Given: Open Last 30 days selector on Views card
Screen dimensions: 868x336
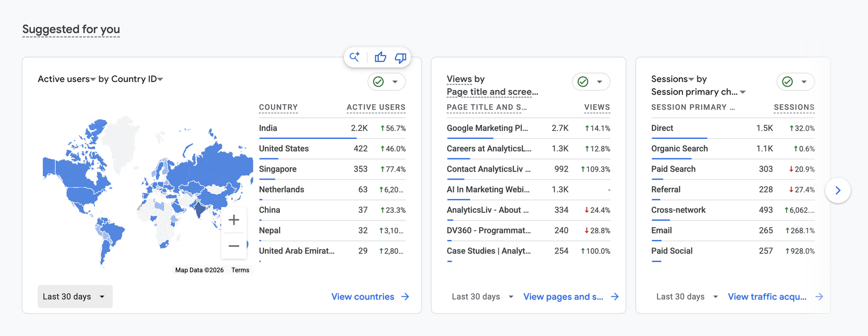Looking at the screenshot, I should pos(482,296).
